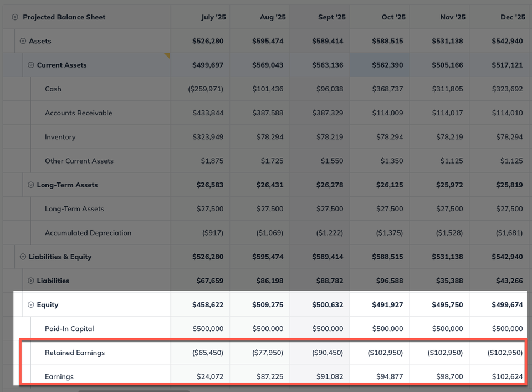The image size is (532, 392).
Task: Select Long-Term Assets subtotal $25,819
Action: point(509,185)
